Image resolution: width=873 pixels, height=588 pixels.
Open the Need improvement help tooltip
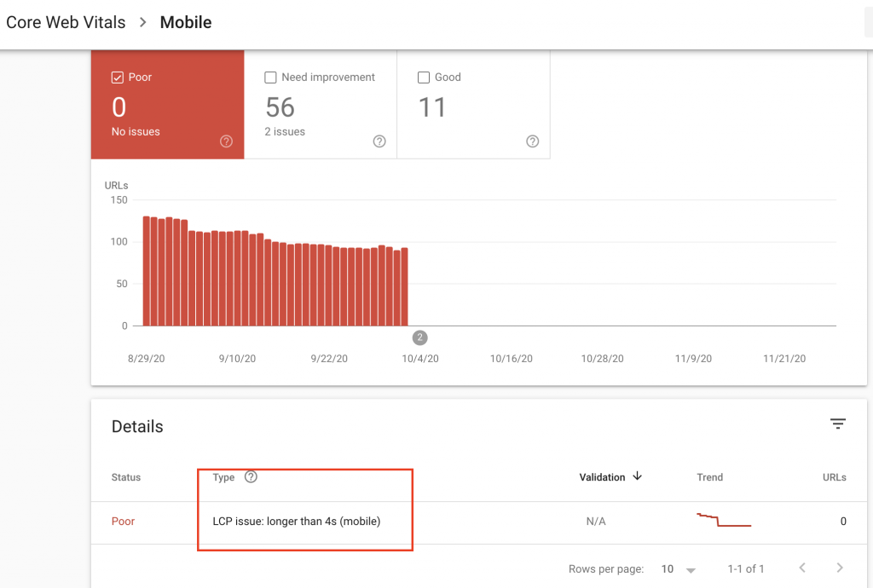[379, 141]
